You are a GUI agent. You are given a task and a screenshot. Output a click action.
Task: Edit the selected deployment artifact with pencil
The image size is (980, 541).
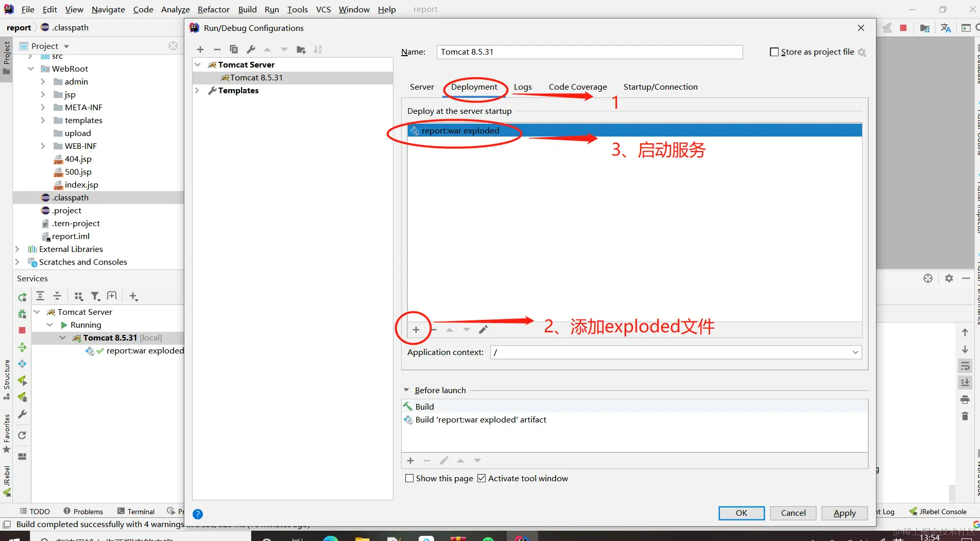tap(483, 330)
